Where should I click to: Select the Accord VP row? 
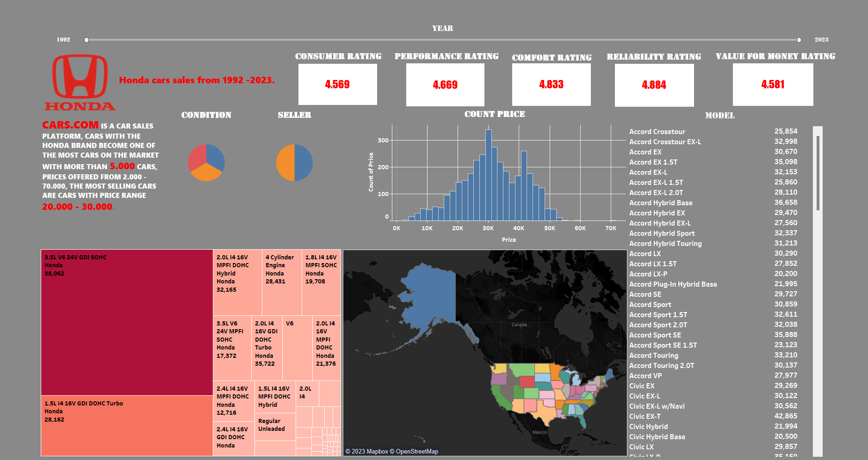click(x=713, y=376)
